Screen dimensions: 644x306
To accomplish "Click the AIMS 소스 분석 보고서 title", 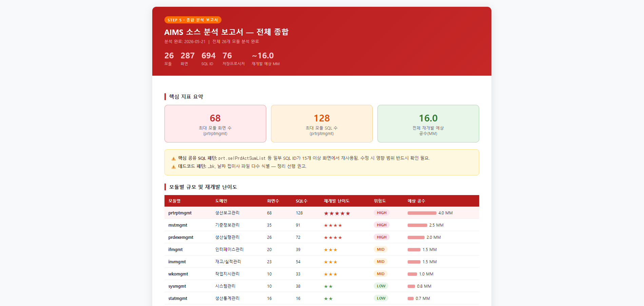I will [x=226, y=32].
